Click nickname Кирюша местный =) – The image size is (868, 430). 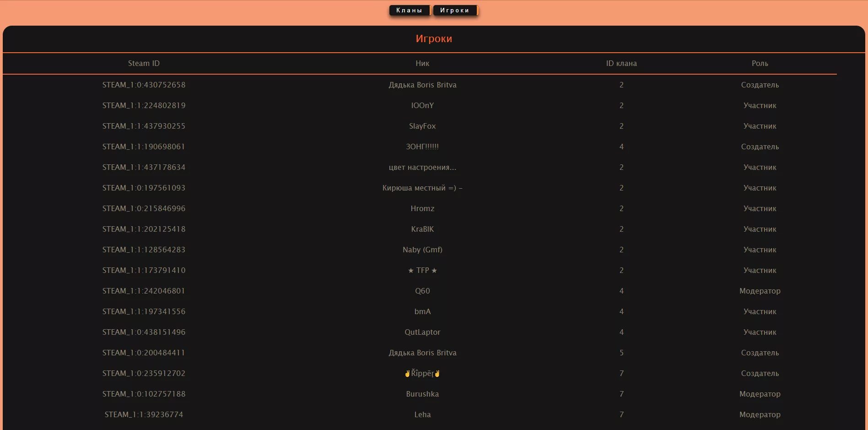[422, 188]
